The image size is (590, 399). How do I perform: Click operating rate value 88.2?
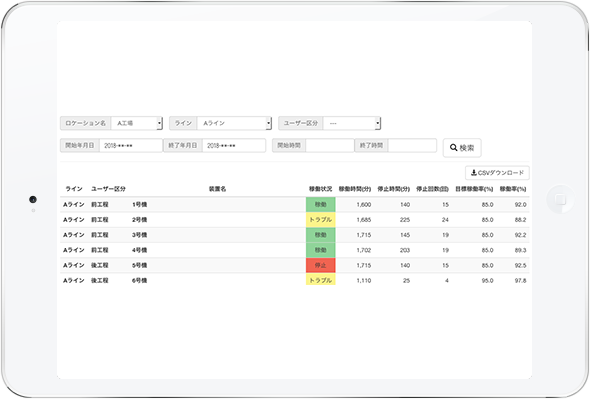(521, 220)
